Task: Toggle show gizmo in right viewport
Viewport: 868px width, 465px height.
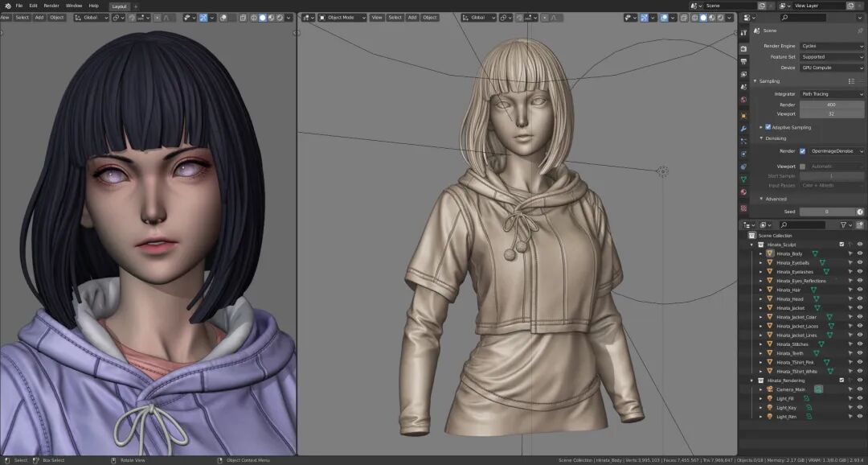Action: (644, 18)
